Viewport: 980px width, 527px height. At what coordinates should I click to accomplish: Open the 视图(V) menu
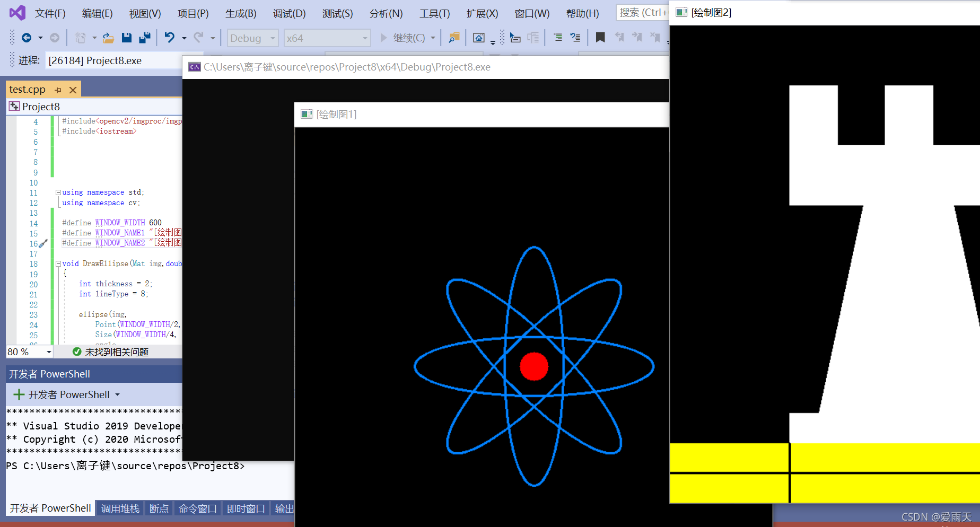(x=145, y=13)
